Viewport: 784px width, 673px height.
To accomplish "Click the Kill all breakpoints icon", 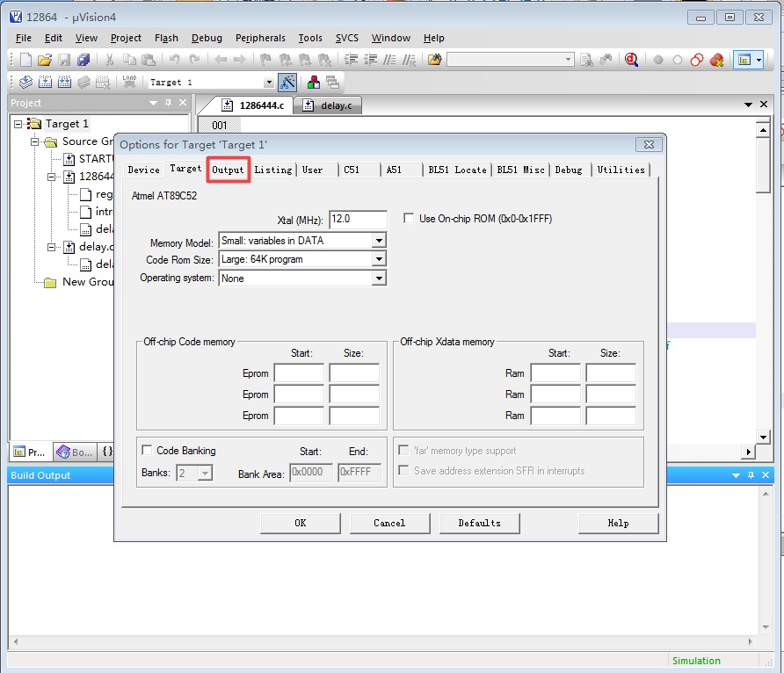I will [x=716, y=60].
